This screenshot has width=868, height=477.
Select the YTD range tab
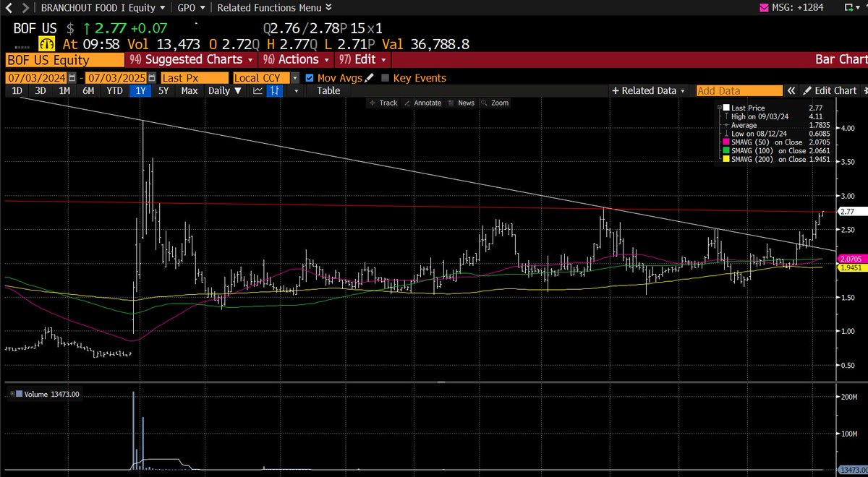click(x=114, y=91)
